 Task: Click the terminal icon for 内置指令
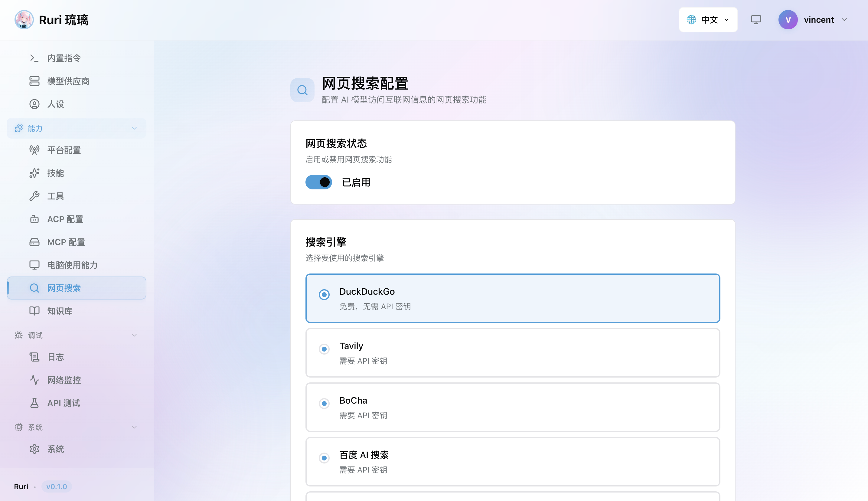[x=34, y=58]
